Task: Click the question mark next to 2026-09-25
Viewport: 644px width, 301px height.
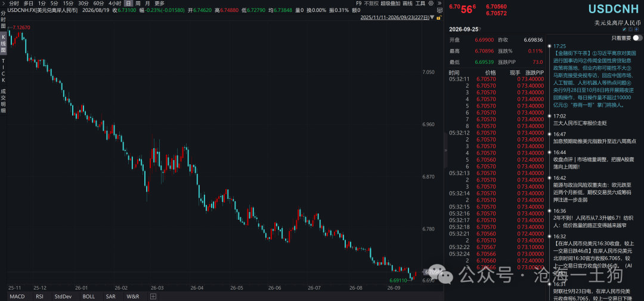Action: (480, 30)
